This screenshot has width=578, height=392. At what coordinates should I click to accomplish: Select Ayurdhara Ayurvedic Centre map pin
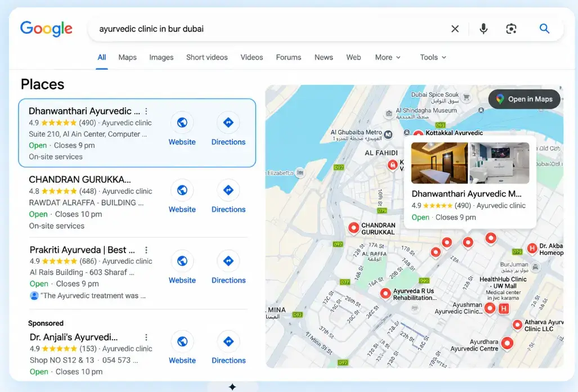tap(507, 343)
